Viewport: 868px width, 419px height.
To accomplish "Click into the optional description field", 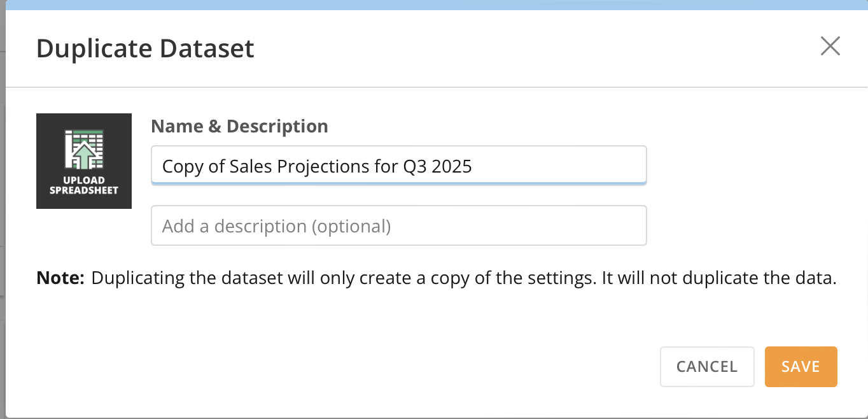I will pyautogui.click(x=398, y=225).
